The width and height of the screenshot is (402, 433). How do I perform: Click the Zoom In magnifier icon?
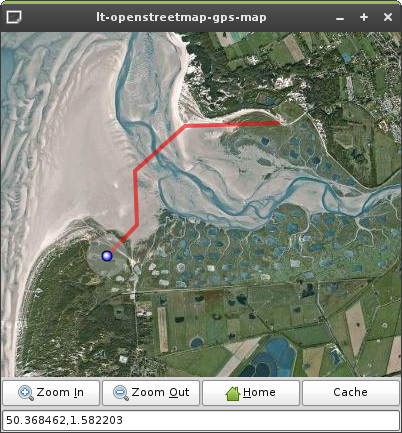pyautogui.click(x=26, y=393)
